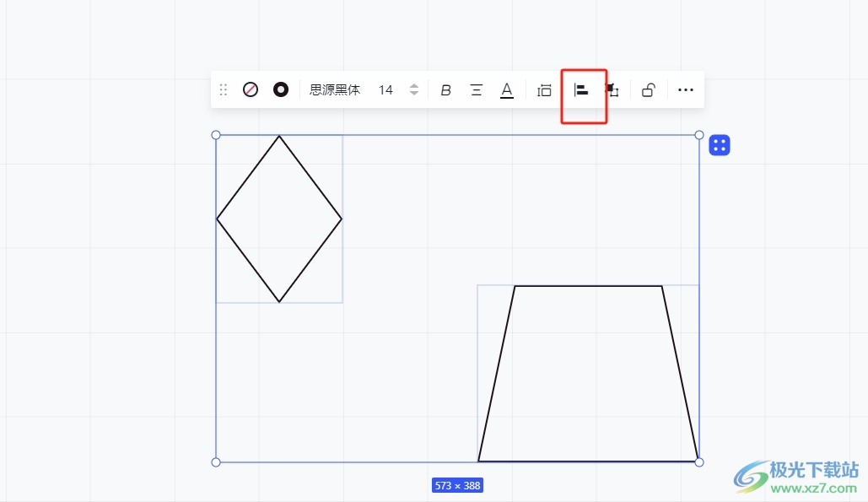Click the top-left selection resize handle
This screenshot has width=868, height=502.
click(x=216, y=135)
